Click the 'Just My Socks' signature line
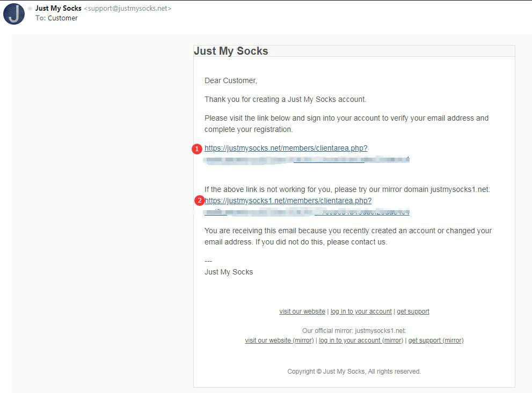532x393 pixels. 229,272
